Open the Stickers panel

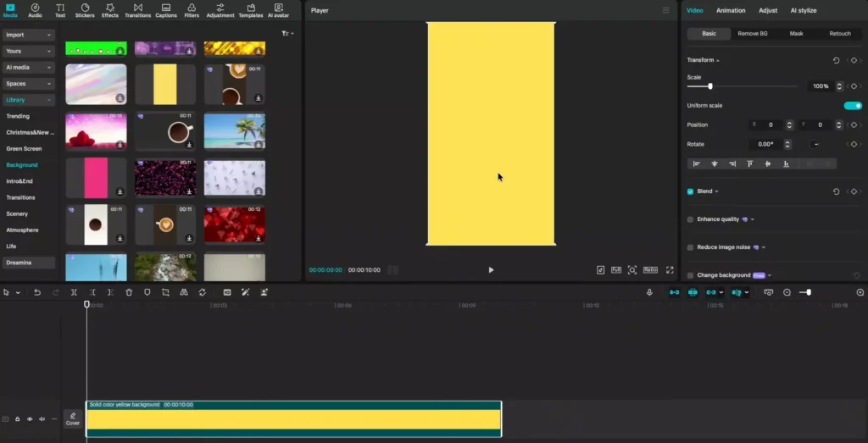click(x=85, y=10)
